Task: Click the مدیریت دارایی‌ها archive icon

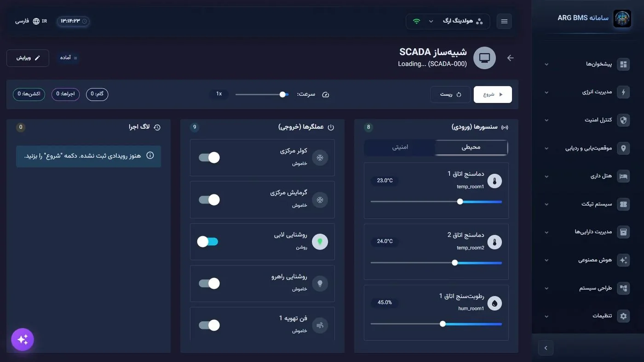Action: [623, 232]
